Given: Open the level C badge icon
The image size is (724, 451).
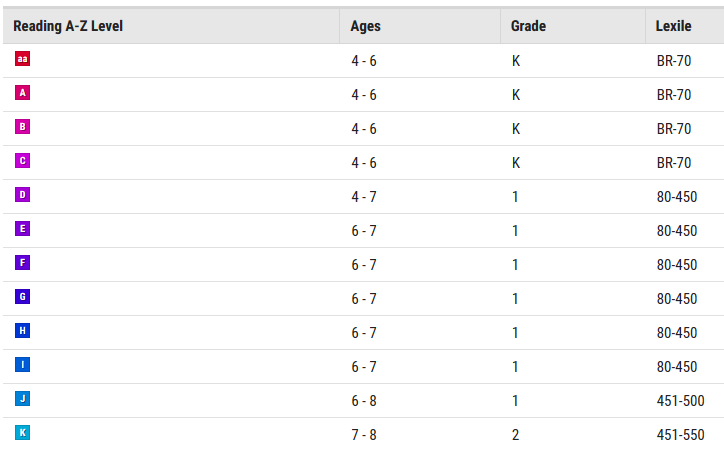Looking at the screenshot, I should pos(23,161).
